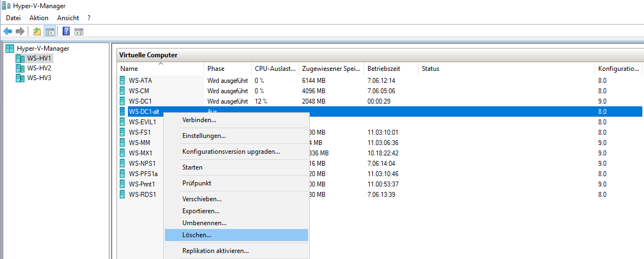This screenshot has height=259, width=644.
Task: Choose Exportieren... from the context menu
Action: 236,211
